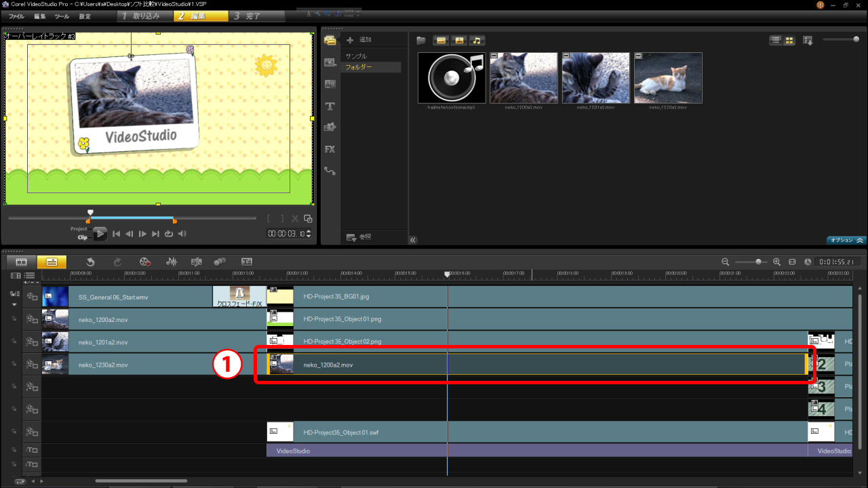
Task: Click the timeline zoom slider
Action: pos(757,262)
